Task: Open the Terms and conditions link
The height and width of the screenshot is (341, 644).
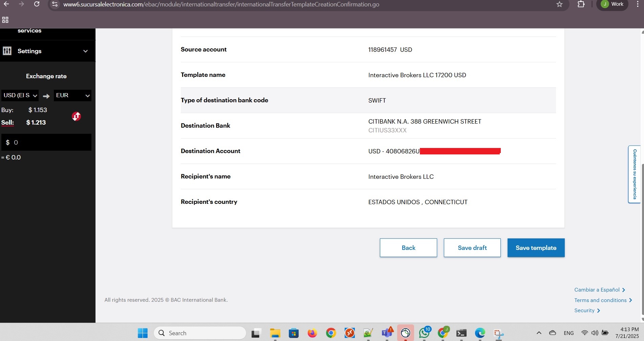Action: (x=603, y=300)
